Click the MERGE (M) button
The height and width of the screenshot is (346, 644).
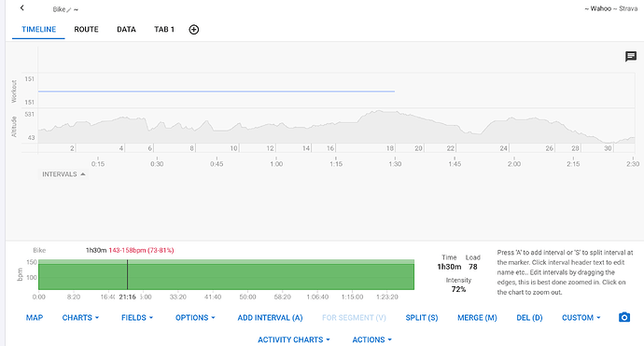477,318
